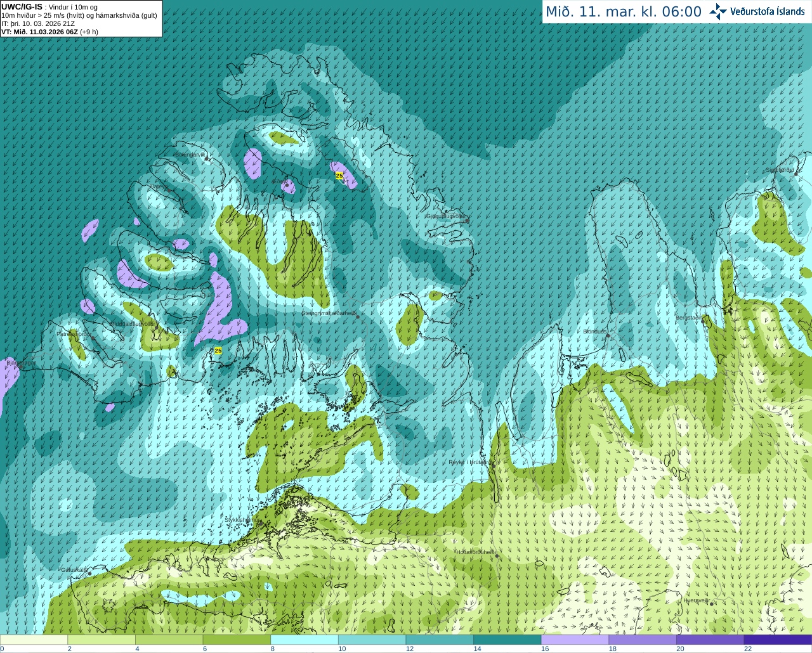812x653 pixels.
Task: Select the Bjargtangar station dot
Action: 20,366
